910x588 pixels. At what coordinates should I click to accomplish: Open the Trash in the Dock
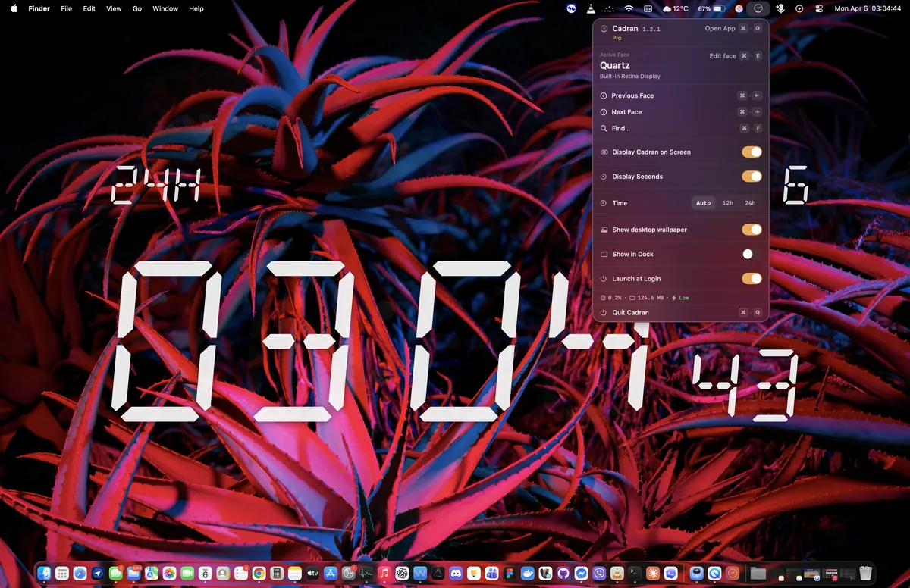pyautogui.click(x=866, y=574)
